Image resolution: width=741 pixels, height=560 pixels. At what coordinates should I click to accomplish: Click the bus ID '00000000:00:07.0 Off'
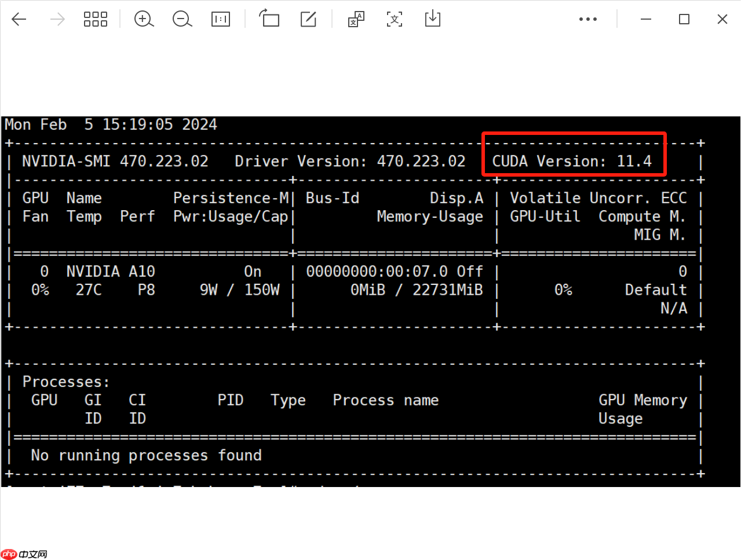click(395, 272)
